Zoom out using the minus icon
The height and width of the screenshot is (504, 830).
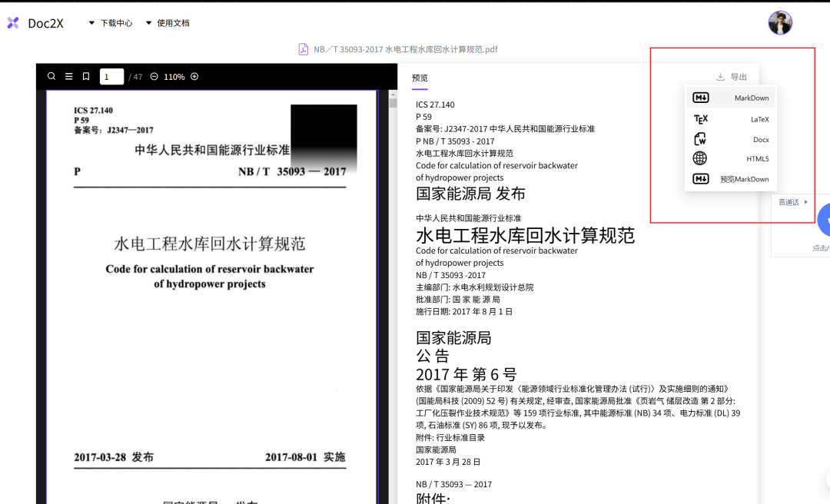coord(154,76)
